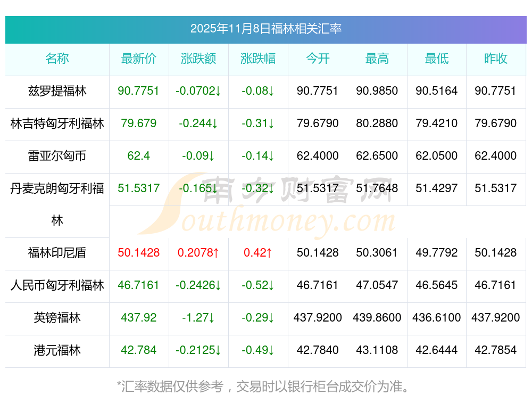This screenshot has height=403, width=532.
Task: Click the 2025年11月8日福林相关汇率 title banner
Action: click(x=265, y=29)
